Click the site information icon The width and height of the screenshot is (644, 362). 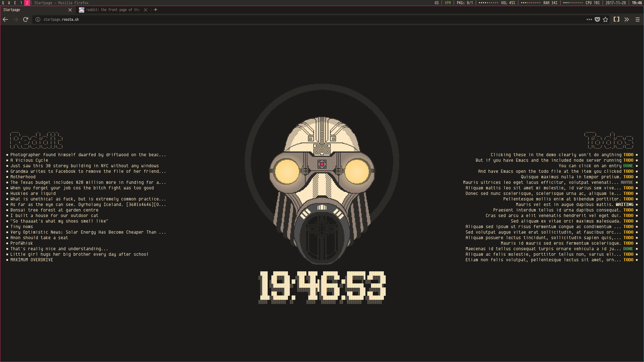38,19
